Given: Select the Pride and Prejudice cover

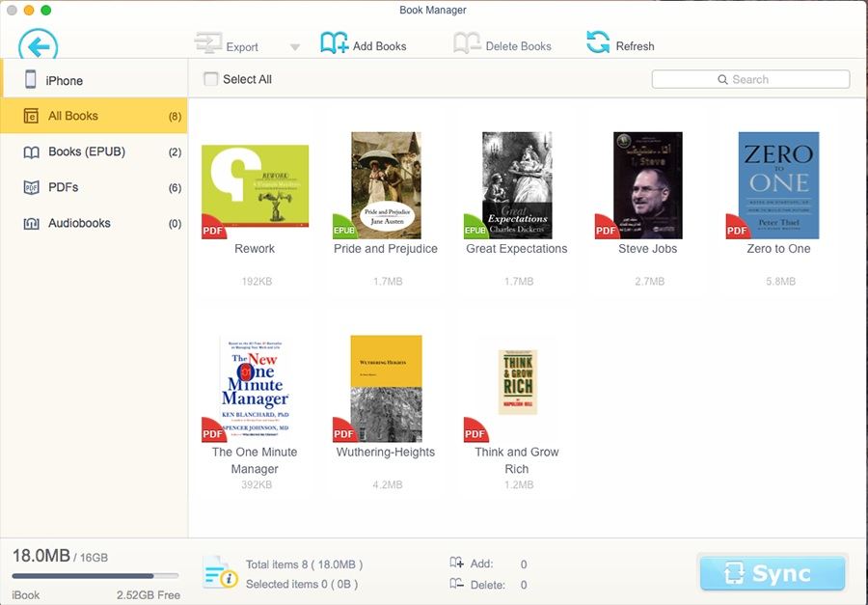Looking at the screenshot, I should [386, 185].
